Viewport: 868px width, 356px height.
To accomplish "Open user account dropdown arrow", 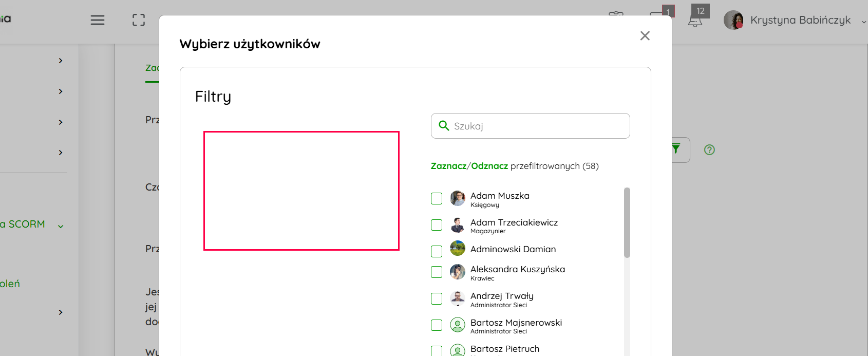I will (x=863, y=22).
